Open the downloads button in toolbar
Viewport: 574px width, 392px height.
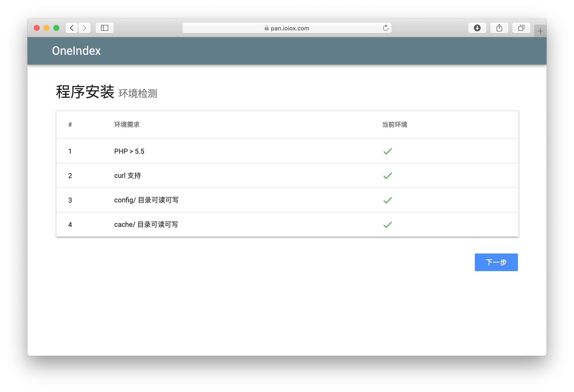(x=477, y=28)
